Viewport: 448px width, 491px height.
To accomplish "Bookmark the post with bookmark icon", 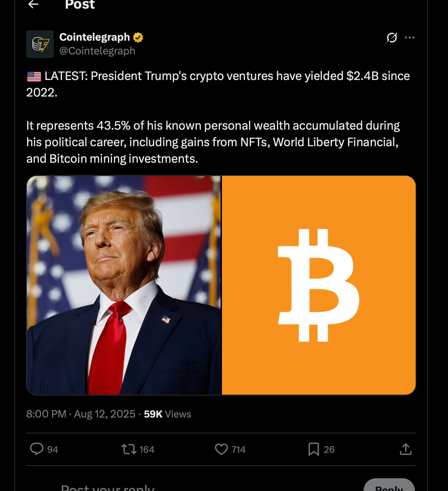I will coord(314,449).
